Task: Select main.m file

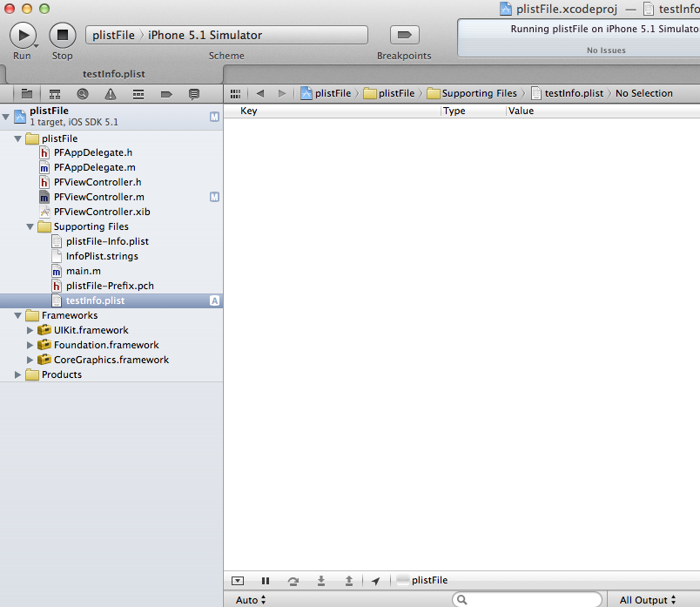Action: (x=84, y=271)
